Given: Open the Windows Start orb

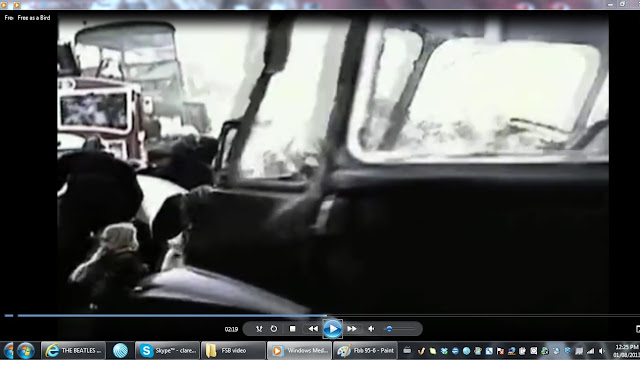Looking at the screenshot, I should point(25,351).
